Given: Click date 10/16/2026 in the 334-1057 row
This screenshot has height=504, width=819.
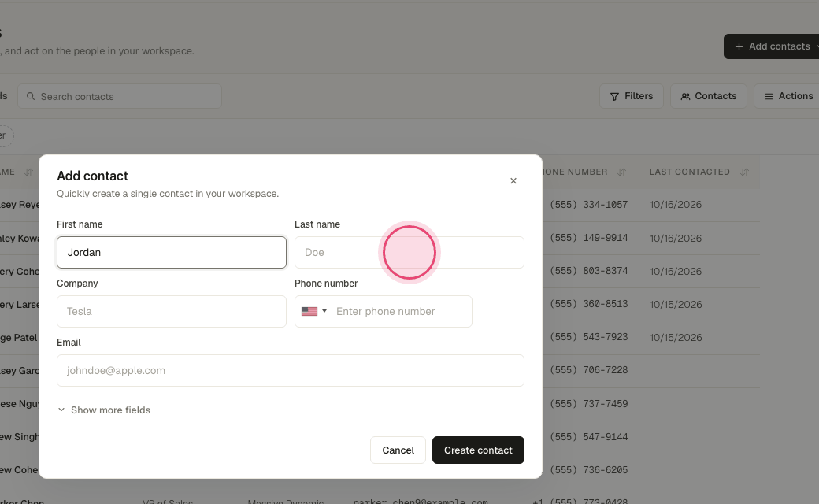Looking at the screenshot, I should coord(676,205).
